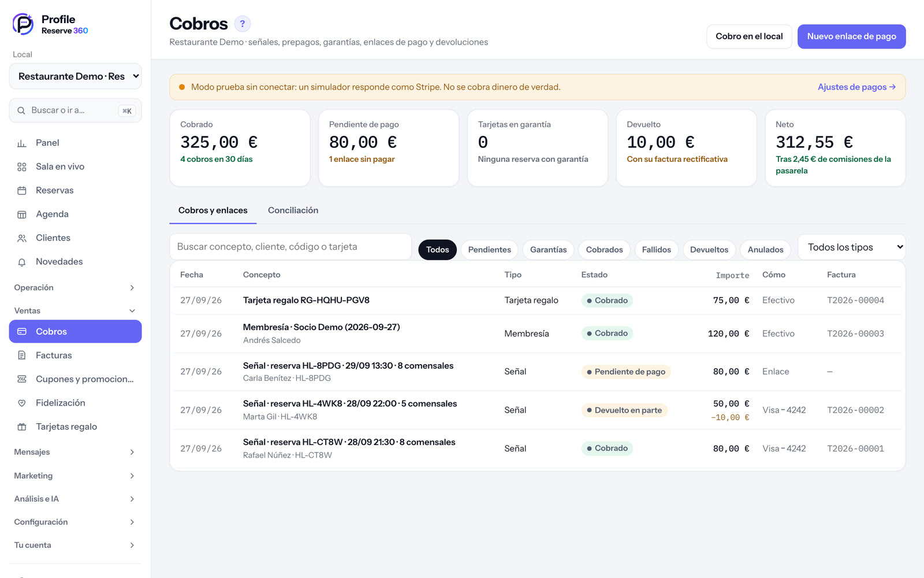Open Tarjetas regalo in sidebar
Image resolution: width=924 pixels, height=578 pixels.
point(75,427)
